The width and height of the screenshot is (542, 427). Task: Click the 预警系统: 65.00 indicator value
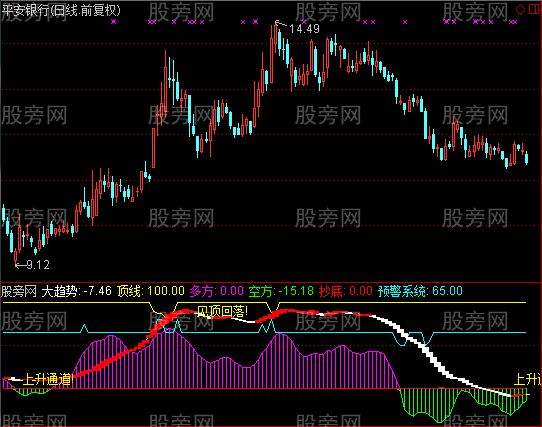(x=420, y=291)
